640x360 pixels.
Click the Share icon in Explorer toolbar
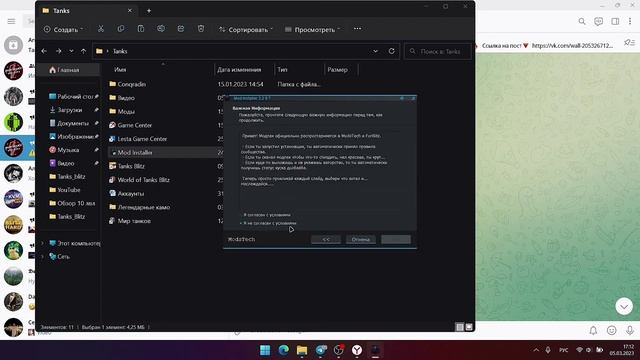[181, 29]
